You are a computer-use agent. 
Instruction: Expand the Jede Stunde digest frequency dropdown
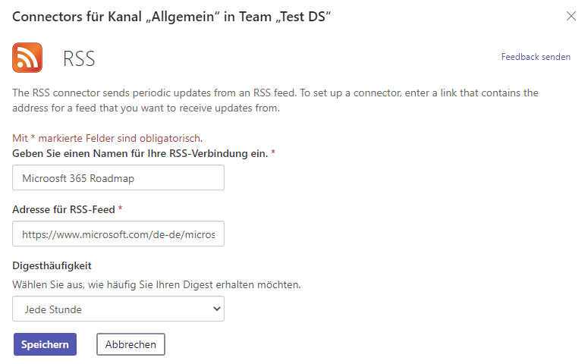118,309
